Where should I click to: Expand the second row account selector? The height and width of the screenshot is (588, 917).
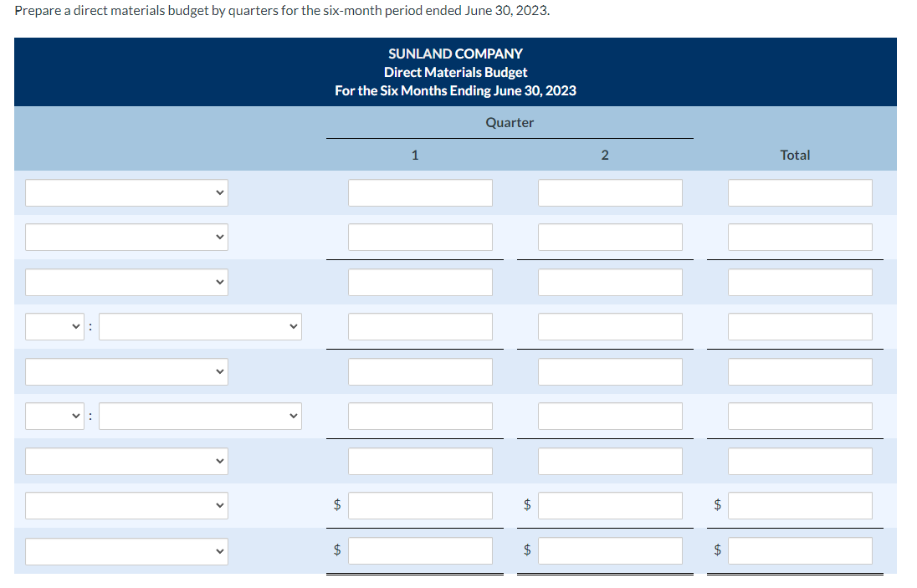point(126,237)
